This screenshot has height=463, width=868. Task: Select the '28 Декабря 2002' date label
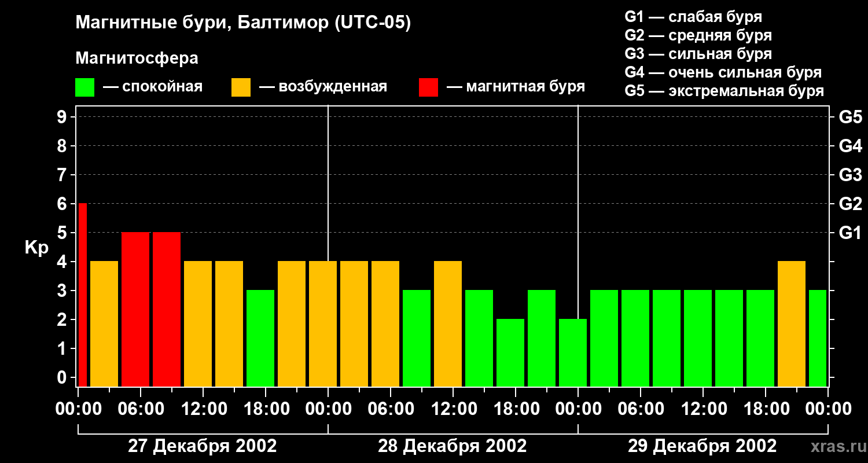(x=452, y=446)
